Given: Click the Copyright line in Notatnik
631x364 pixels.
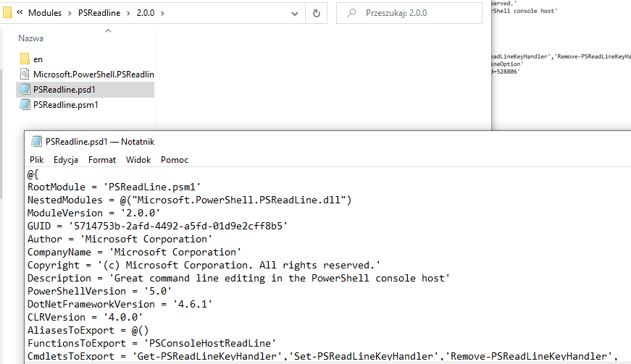Looking at the screenshot, I should [204, 265].
